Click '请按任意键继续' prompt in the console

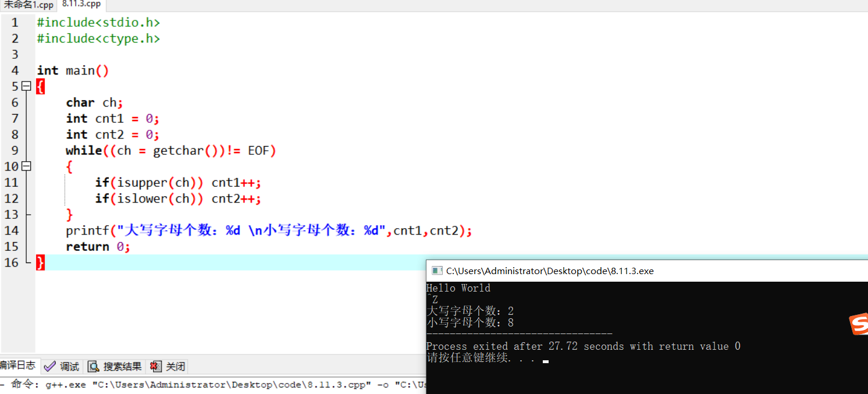click(x=481, y=358)
